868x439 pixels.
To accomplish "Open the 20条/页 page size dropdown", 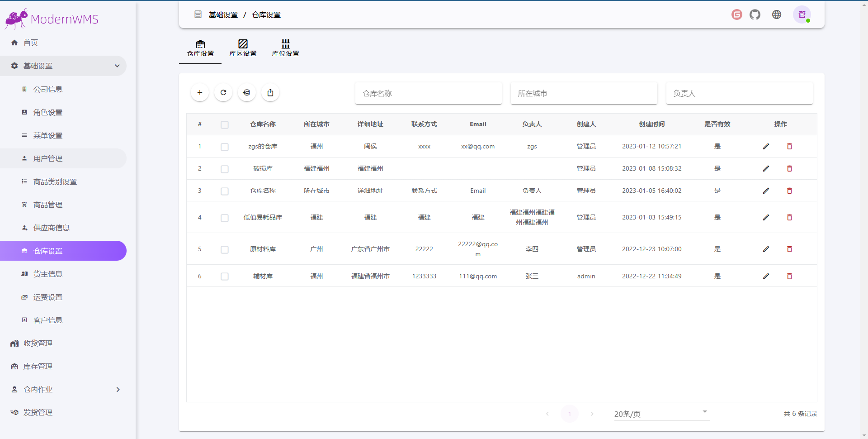I will coord(661,414).
